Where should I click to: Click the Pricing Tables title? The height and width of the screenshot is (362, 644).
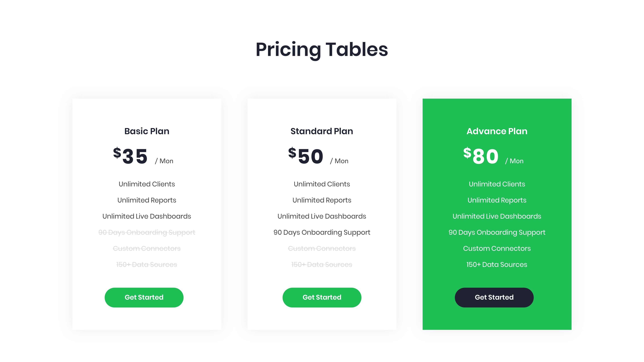click(x=322, y=49)
